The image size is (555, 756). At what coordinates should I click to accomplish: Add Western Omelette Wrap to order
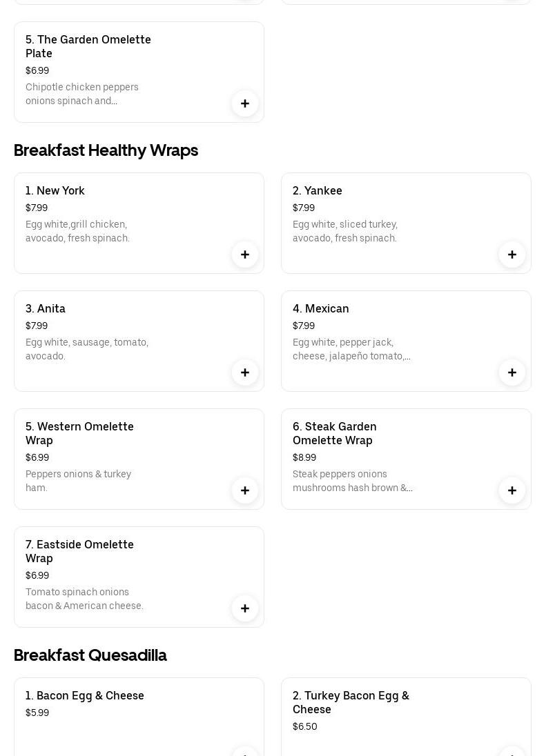245,490
